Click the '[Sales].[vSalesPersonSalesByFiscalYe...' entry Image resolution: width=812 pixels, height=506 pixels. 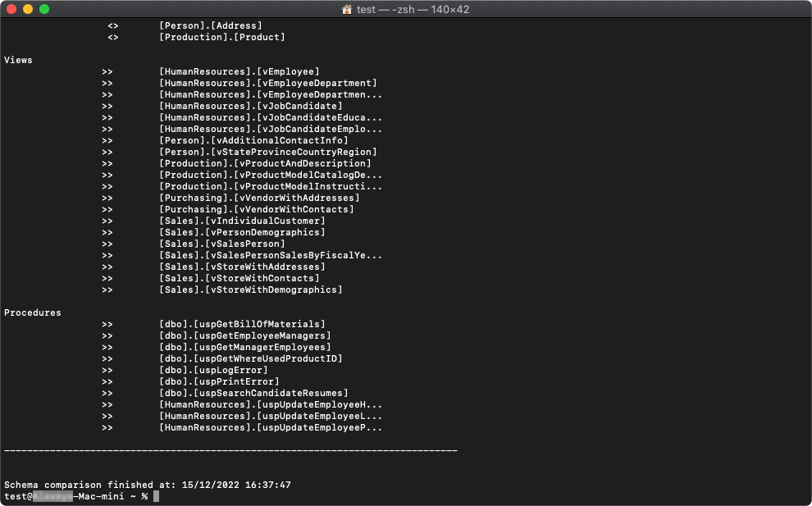(x=271, y=255)
